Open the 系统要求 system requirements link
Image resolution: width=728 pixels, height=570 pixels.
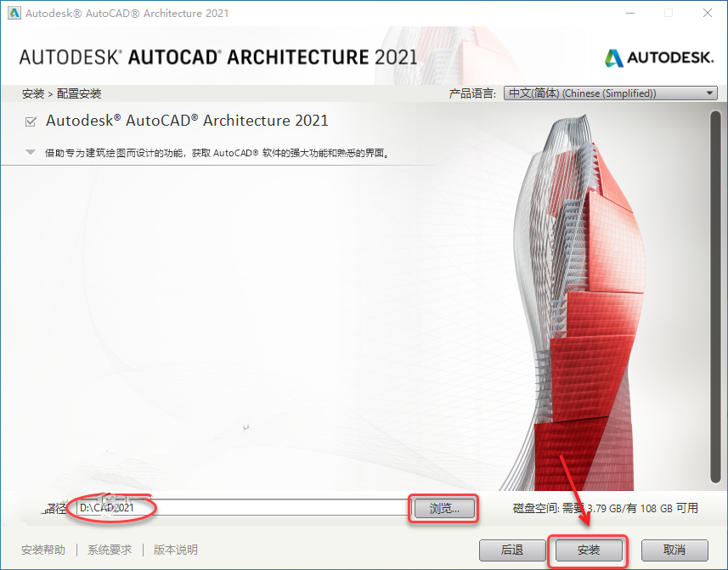[x=110, y=550]
